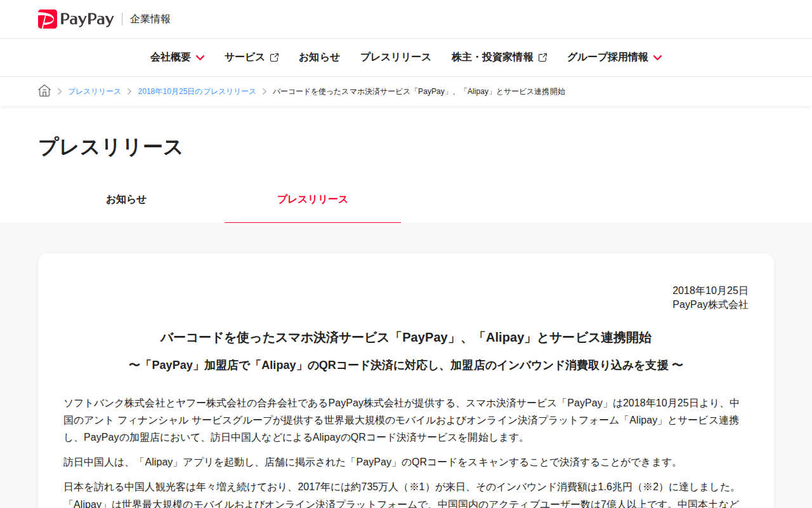Screen dimensions: 812x508
Task: Open プレスリリース breadcrumb link
Action: (x=95, y=91)
